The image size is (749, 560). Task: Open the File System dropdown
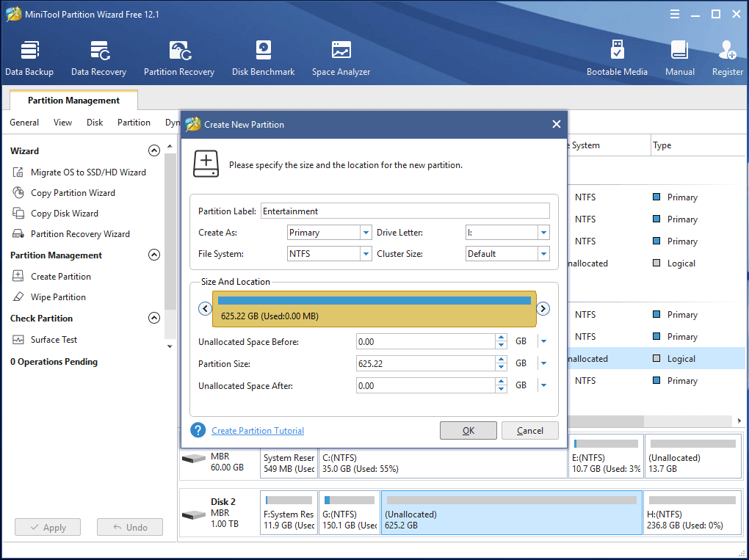click(x=366, y=253)
